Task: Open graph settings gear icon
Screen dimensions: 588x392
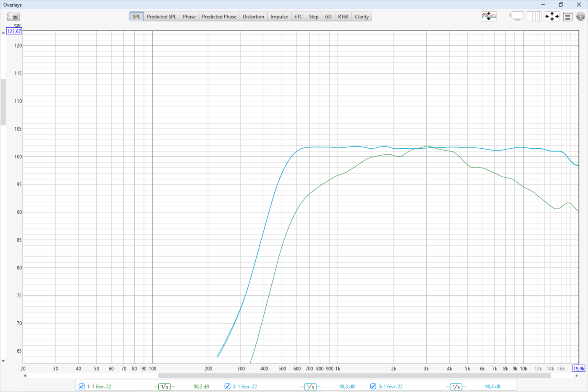Action: [x=580, y=16]
